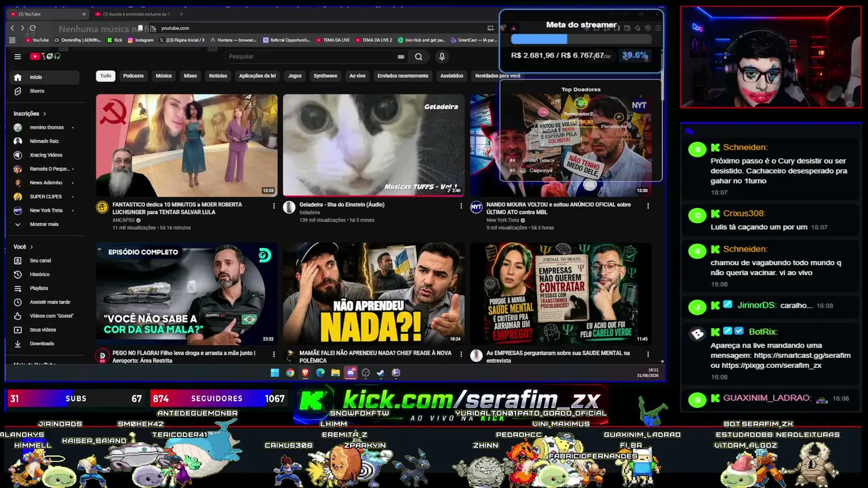Open the browser apps grid
This screenshot has height=488, width=868.
12,40
